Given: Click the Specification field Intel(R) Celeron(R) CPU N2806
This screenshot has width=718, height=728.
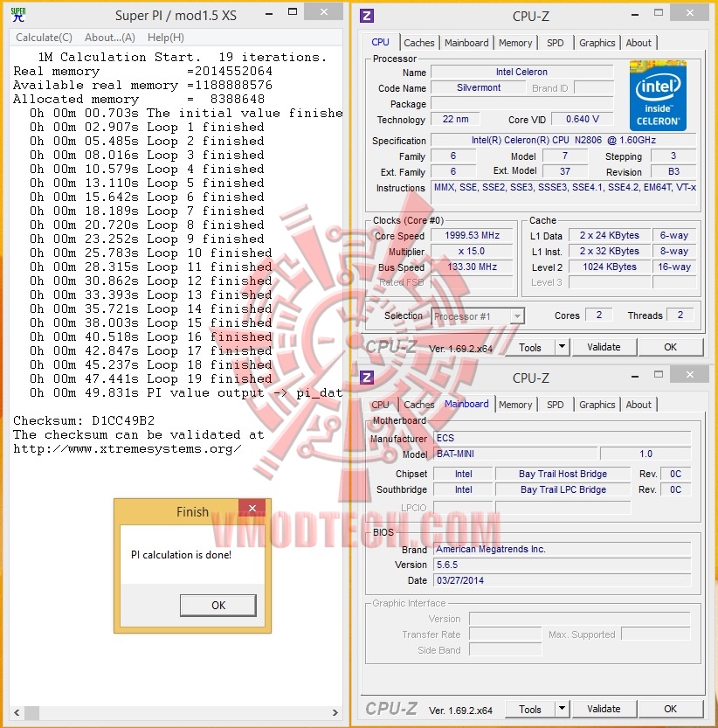Looking at the screenshot, I should (563, 140).
